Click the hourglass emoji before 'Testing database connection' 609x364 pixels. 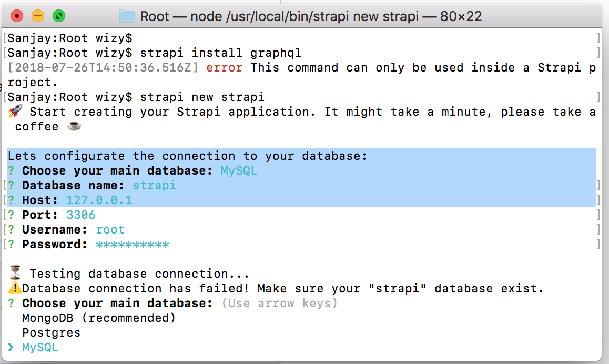[x=15, y=272]
